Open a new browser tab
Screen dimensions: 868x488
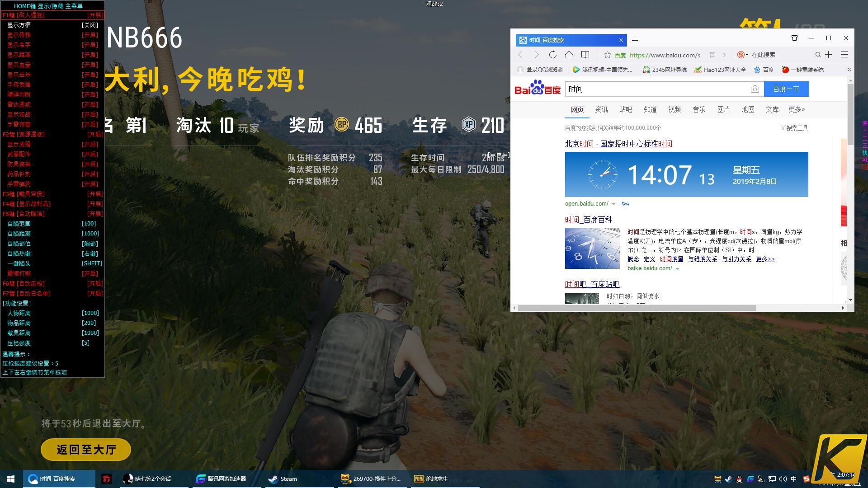(635, 40)
